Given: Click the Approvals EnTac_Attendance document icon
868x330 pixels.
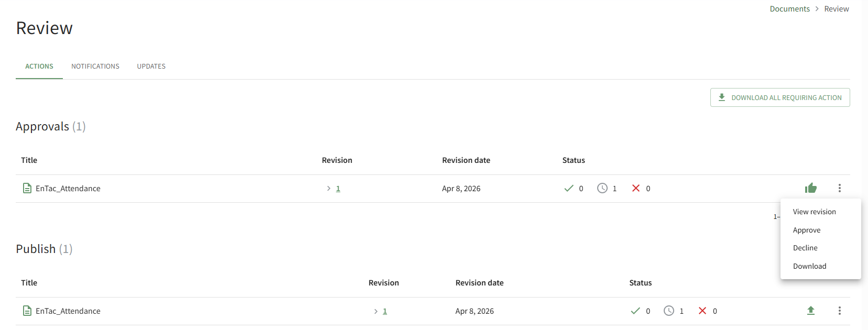Looking at the screenshot, I should (27, 188).
